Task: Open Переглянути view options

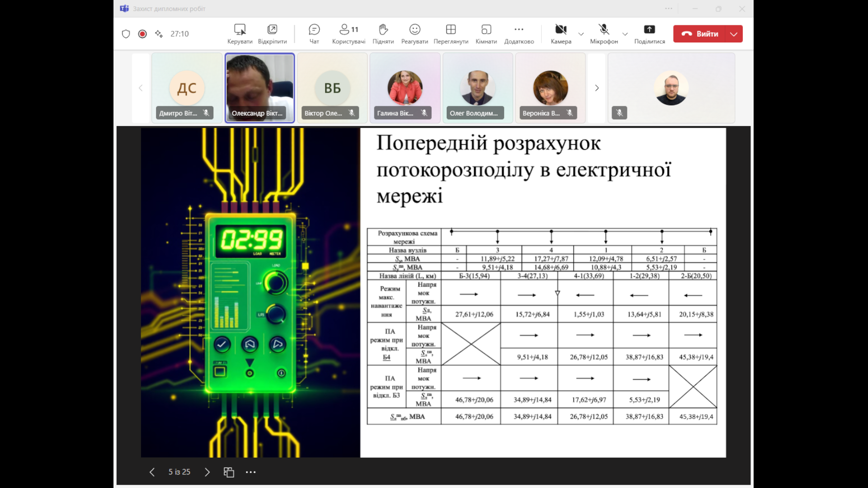Action: [451, 34]
